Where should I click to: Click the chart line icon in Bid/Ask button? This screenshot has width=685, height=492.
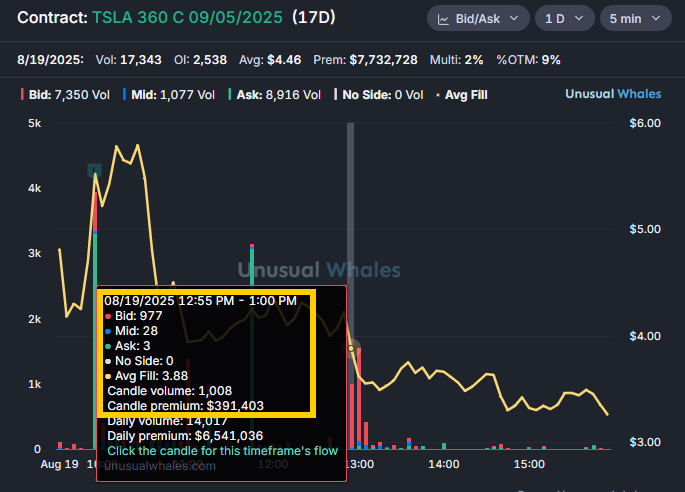point(443,20)
